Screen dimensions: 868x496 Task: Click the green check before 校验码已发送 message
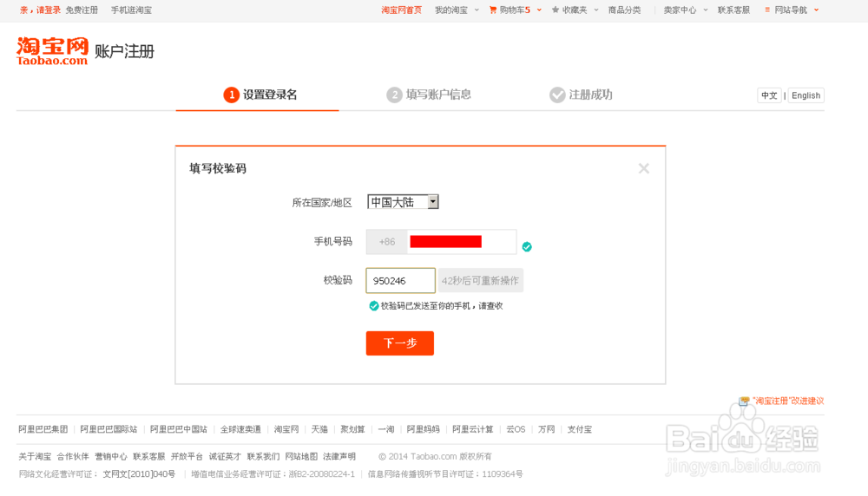tap(373, 306)
